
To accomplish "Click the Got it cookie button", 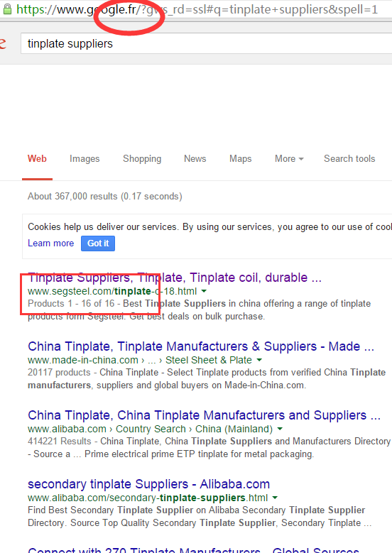I will point(98,243).
